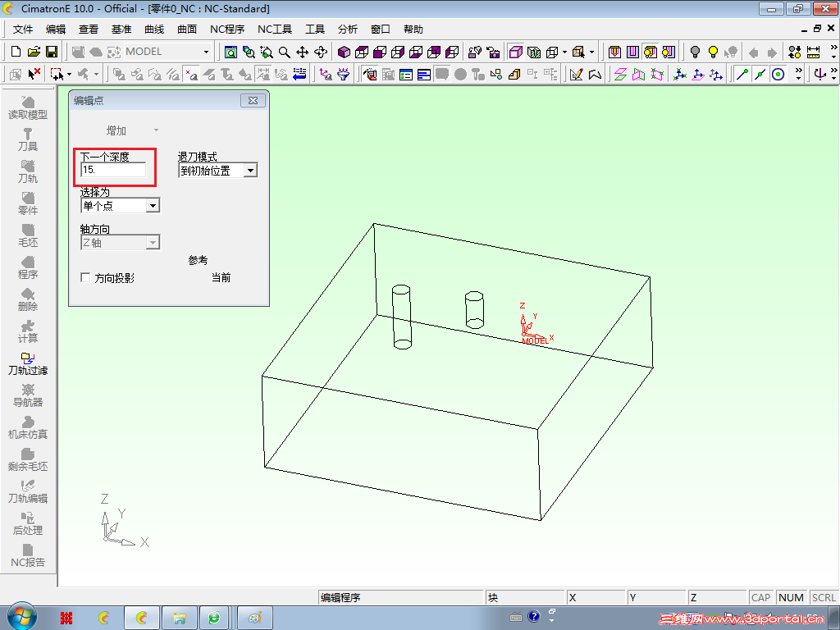840x630 pixels.
Task: Click the 当前 button in 编辑点 dialog
Action: pos(221,277)
